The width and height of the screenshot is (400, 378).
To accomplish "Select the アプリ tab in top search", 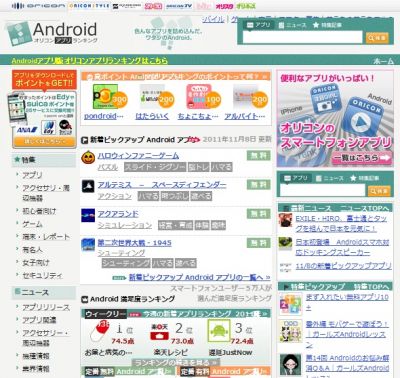I will click(x=259, y=25).
